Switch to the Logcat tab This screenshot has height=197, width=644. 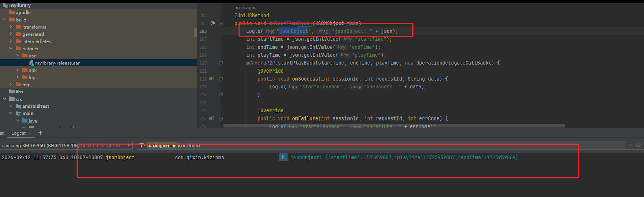tap(18, 133)
